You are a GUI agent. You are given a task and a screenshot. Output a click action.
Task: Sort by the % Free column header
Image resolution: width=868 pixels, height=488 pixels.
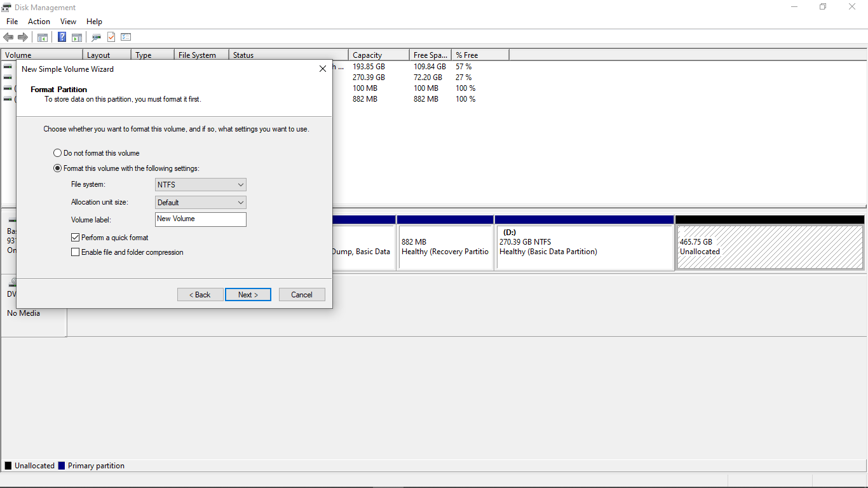[480, 55]
